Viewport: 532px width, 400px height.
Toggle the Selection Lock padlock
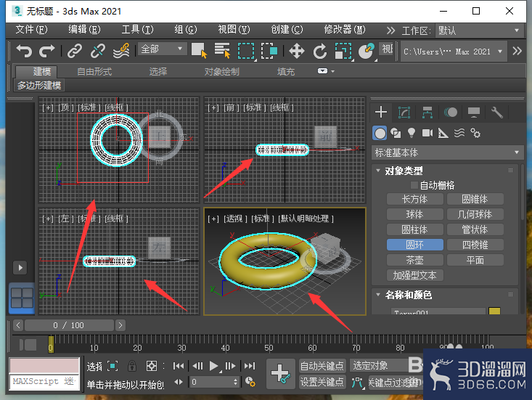tap(132, 366)
